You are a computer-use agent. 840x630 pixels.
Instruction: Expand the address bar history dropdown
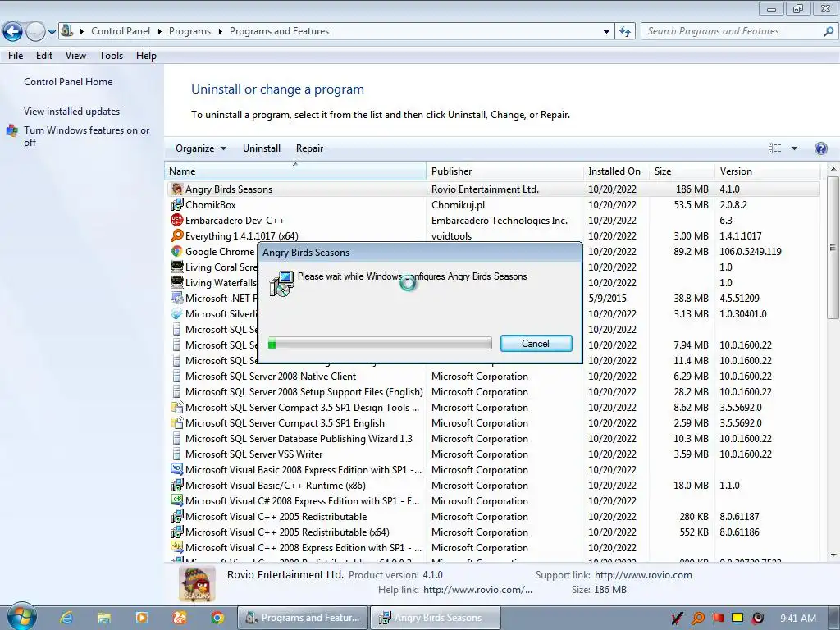point(606,32)
